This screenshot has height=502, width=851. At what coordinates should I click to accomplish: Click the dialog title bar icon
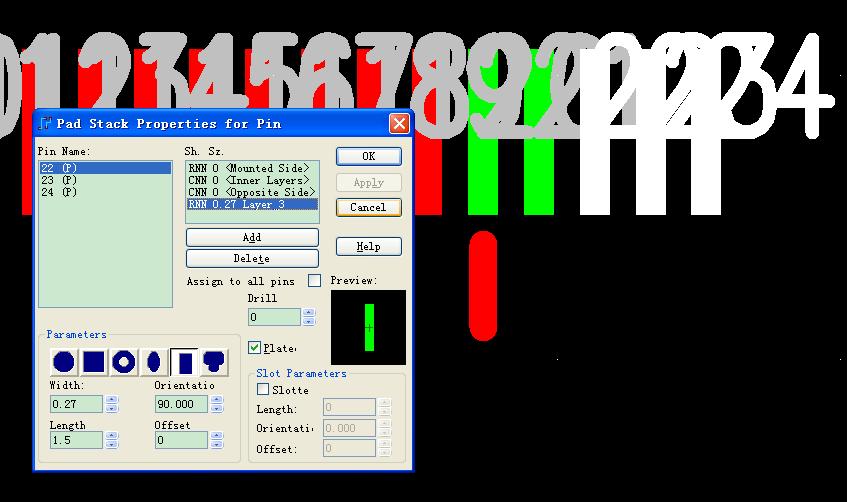pos(45,123)
